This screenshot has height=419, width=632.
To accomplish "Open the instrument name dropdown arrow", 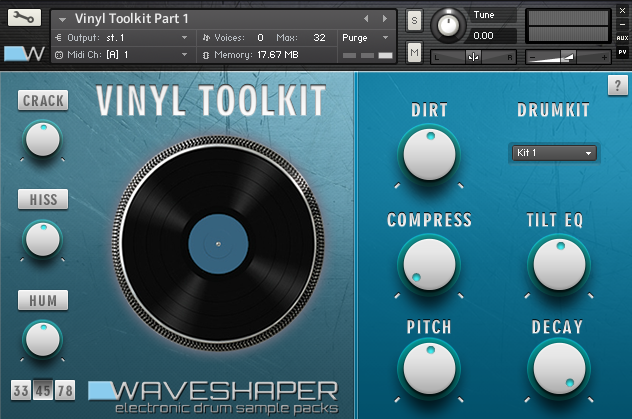I will click(62, 19).
